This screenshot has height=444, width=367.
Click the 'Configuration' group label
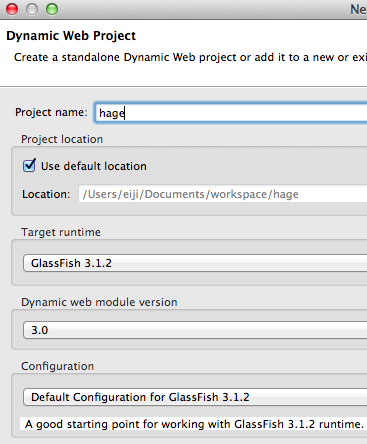point(57,366)
